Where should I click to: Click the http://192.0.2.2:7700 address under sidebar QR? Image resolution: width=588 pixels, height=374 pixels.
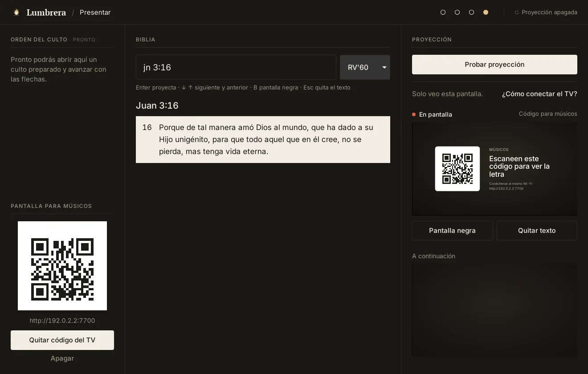(x=62, y=321)
